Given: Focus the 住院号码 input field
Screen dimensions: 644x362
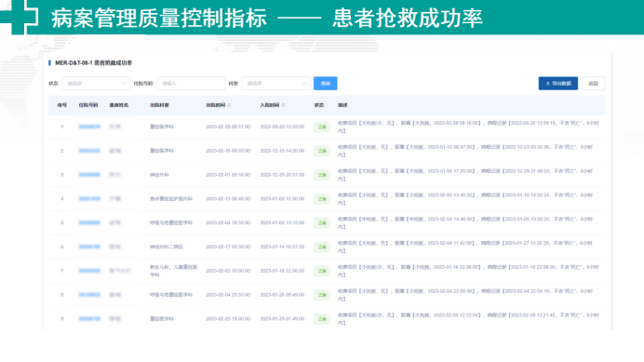Looking at the screenshot, I should click(x=191, y=84).
